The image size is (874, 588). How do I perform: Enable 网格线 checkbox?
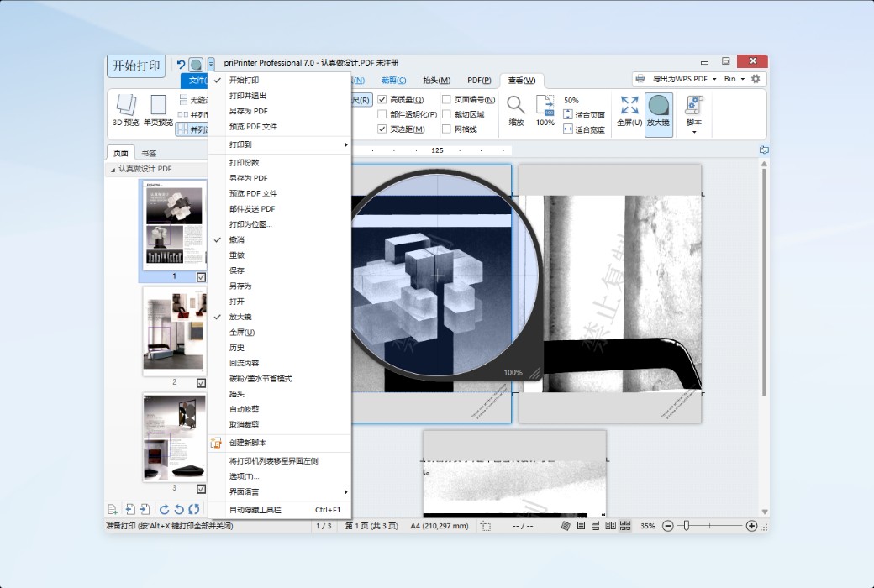coord(446,129)
